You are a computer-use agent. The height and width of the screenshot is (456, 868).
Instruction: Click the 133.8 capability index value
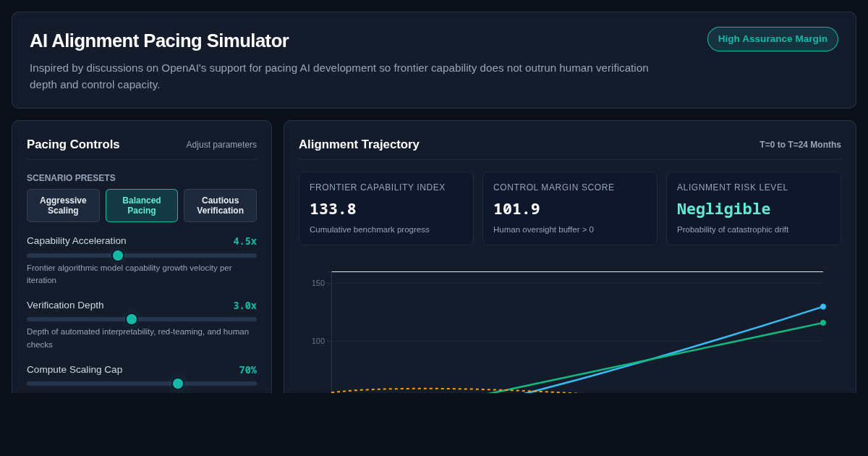click(333, 209)
